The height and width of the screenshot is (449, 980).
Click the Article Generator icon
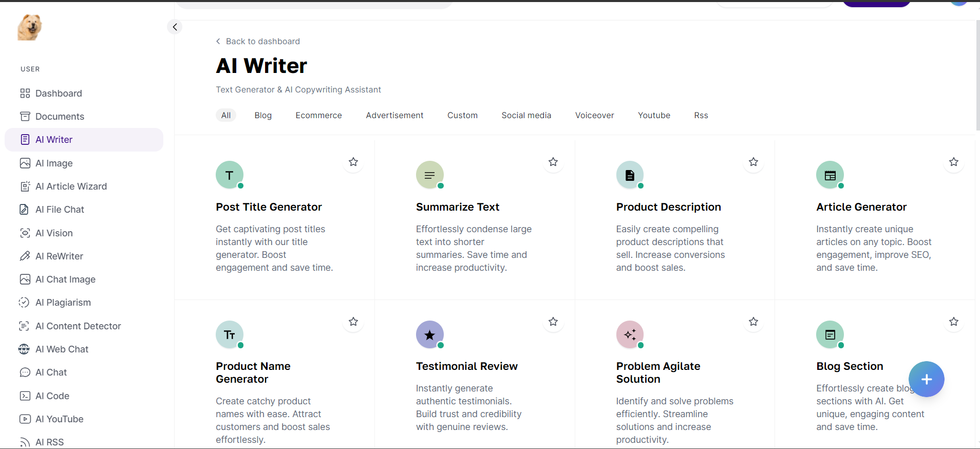coord(830,175)
